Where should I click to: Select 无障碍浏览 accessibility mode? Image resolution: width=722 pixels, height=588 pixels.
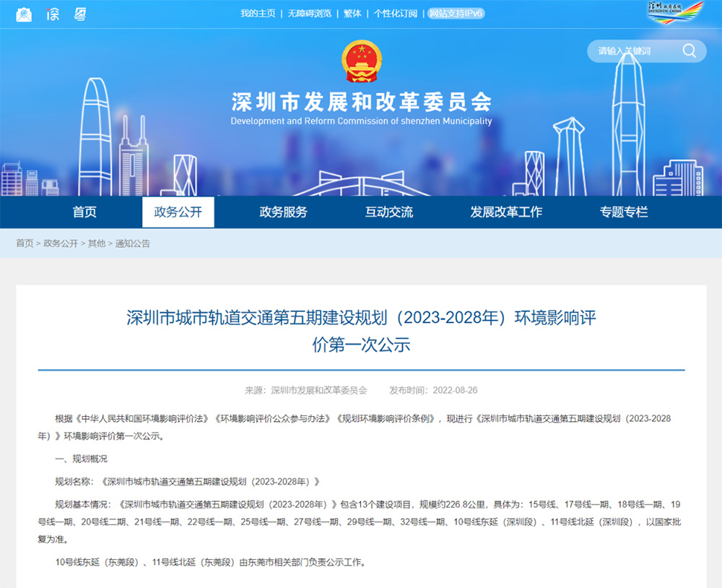click(x=310, y=13)
